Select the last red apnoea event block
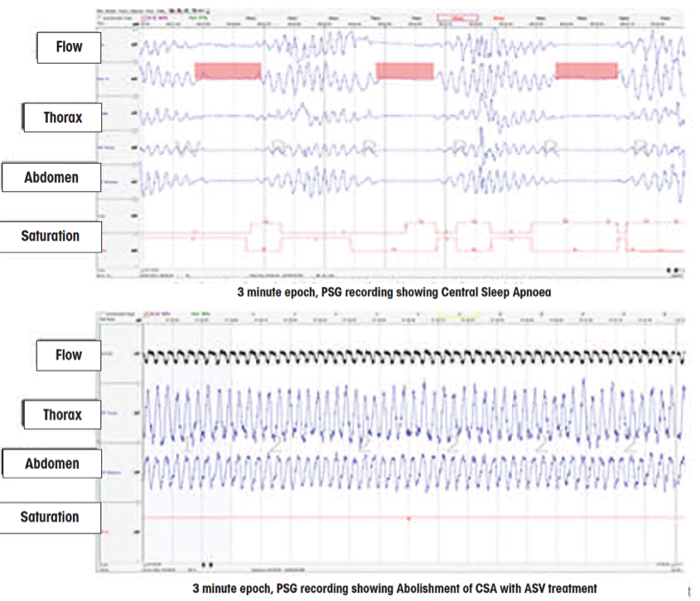This screenshot has width=700, height=601. click(x=586, y=71)
